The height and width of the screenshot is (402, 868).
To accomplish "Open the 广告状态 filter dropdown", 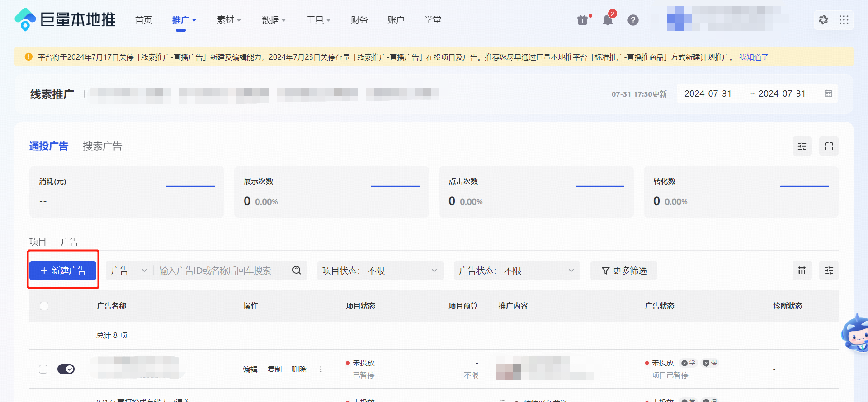I will (517, 271).
